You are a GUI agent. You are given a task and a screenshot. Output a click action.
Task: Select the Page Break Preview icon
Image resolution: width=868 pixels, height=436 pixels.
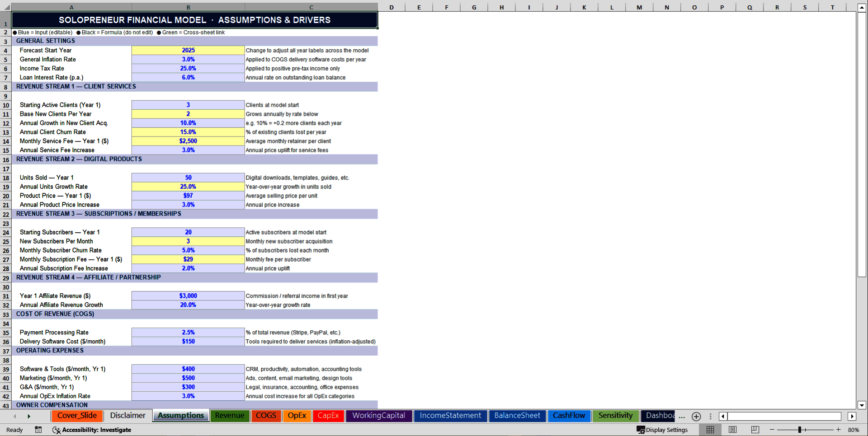[x=755, y=430]
